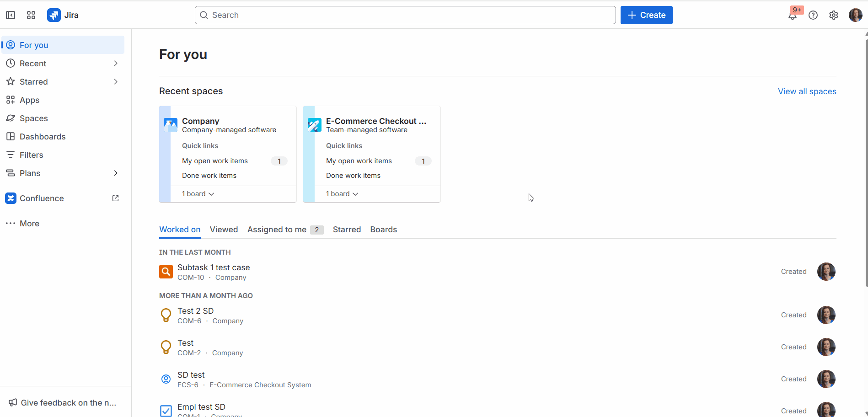This screenshot has width=868, height=417.
Task: Expand the Plans menu chevron
Action: coord(116,173)
